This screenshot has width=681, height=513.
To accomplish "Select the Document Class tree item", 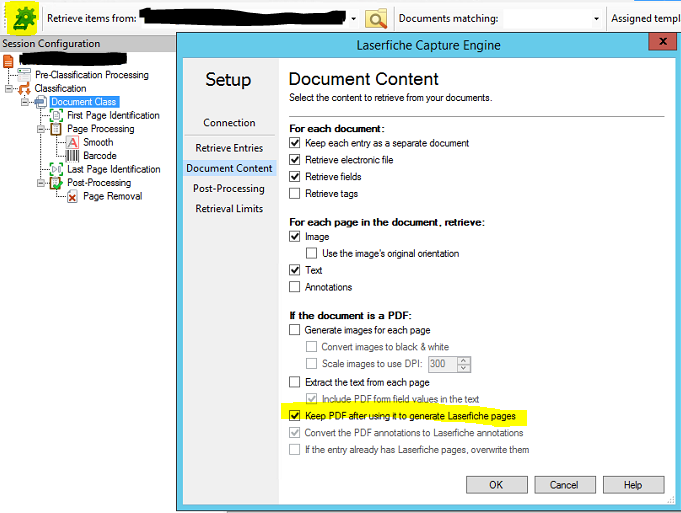I will coord(84,102).
